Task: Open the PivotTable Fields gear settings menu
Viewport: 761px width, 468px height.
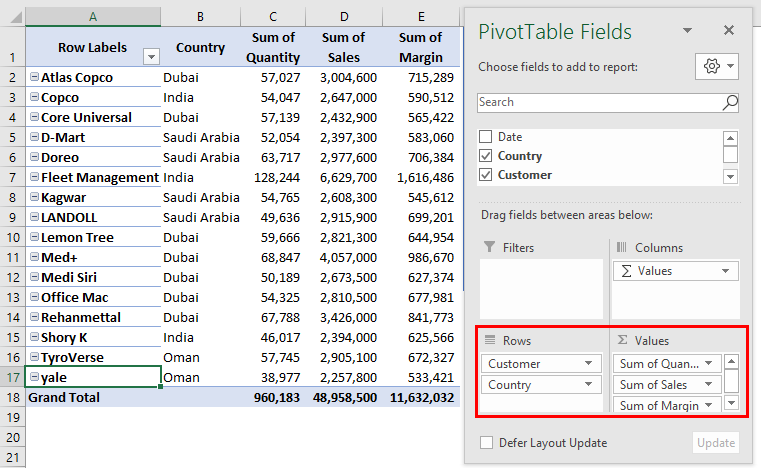Action: pyautogui.click(x=717, y=66)
